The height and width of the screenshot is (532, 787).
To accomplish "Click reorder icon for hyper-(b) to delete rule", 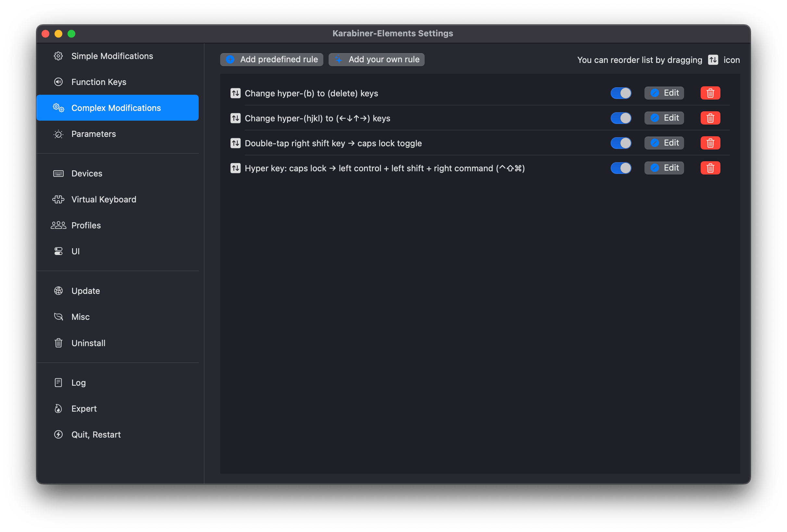I will (235, 93).
